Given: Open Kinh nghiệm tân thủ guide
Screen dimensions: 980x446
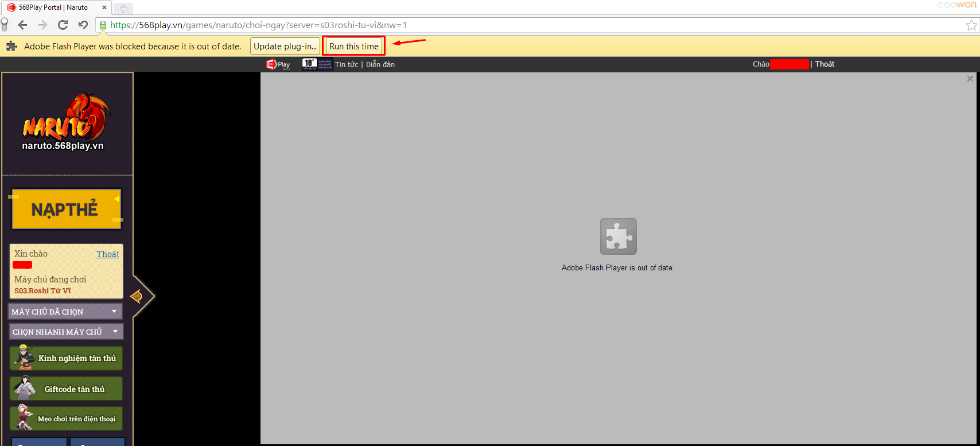Looking at the screenshot, I should pyautogui.click(x=67, y=358).
